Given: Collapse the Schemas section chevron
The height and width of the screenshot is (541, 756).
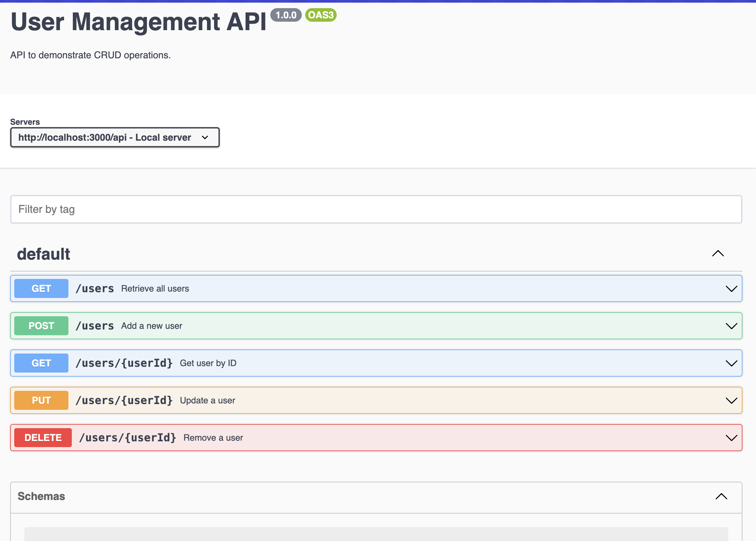Looking at the screenshot, I should point(721,496).
